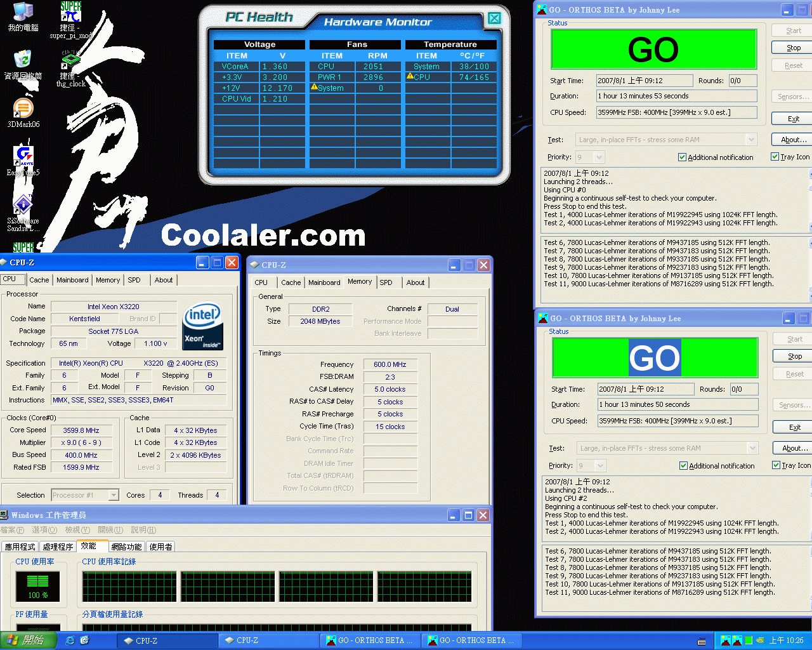The height and width of the screenshot is (650, 812).
Task: Close the PC Health Hardware Monitor panel
Action: tap(494, 18)
